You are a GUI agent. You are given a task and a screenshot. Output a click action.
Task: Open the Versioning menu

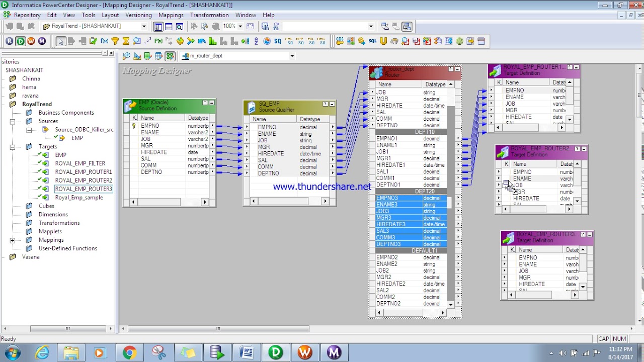[138, 15]
